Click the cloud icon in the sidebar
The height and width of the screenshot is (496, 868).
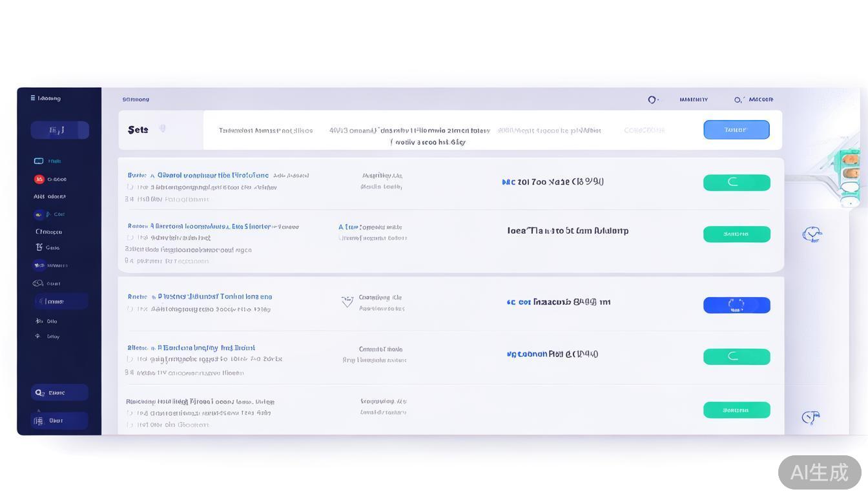tap(38, 284)
